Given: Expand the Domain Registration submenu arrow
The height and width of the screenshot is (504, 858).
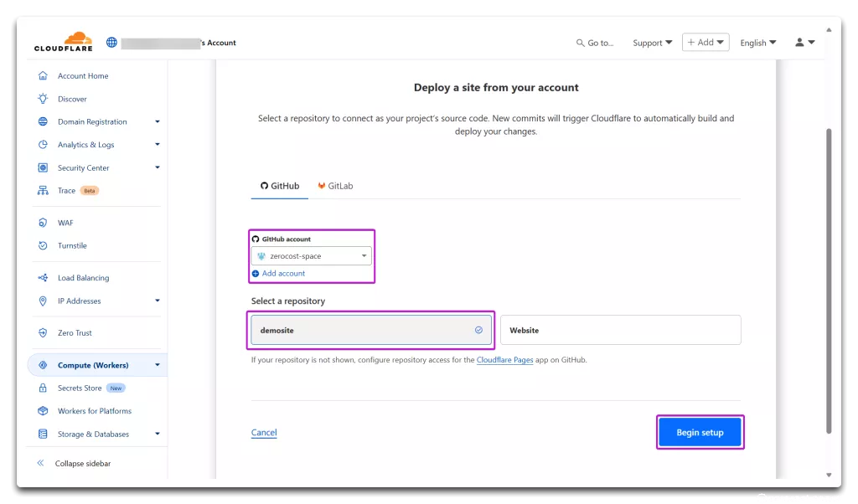Looking at the screenshot, I should (157, 121).
